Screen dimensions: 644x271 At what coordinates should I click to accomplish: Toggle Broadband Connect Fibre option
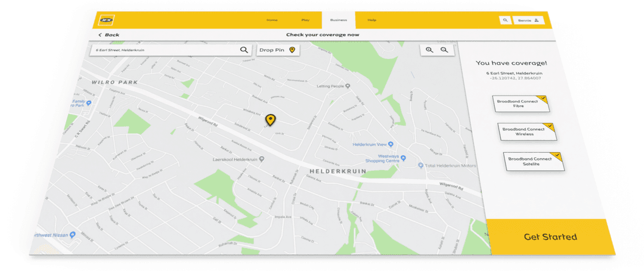(x=521, y=104)
